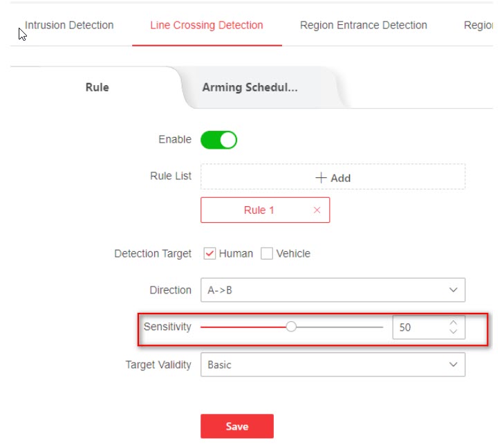Open the Arming Schedule tab
This screenshot has width=504, height=445.
pyautogui.click(x=250, y=88)
